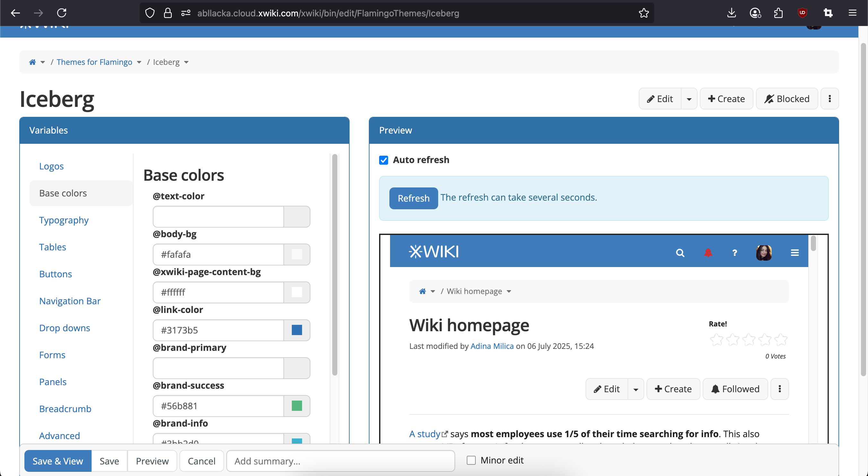Image resolution: width=868 pixels, height=476 pixels.
Task: Click the Add summary text field
Action: [x=340, y=461]
